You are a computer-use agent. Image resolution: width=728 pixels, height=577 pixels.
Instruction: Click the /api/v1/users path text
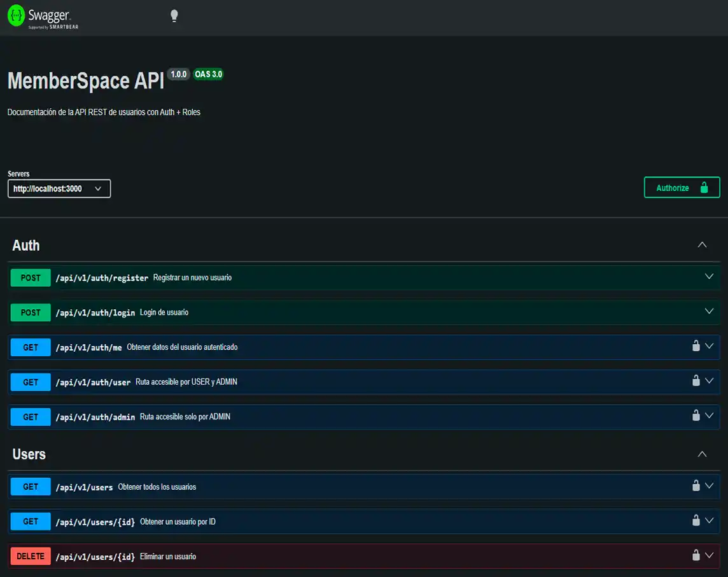click(x=84, y=487)
